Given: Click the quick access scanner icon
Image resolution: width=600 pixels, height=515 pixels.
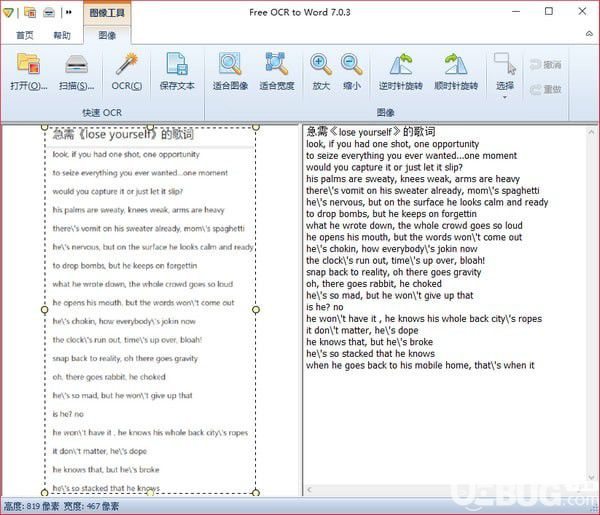Looking at the screenshot, I should click(x=49, y=12).
